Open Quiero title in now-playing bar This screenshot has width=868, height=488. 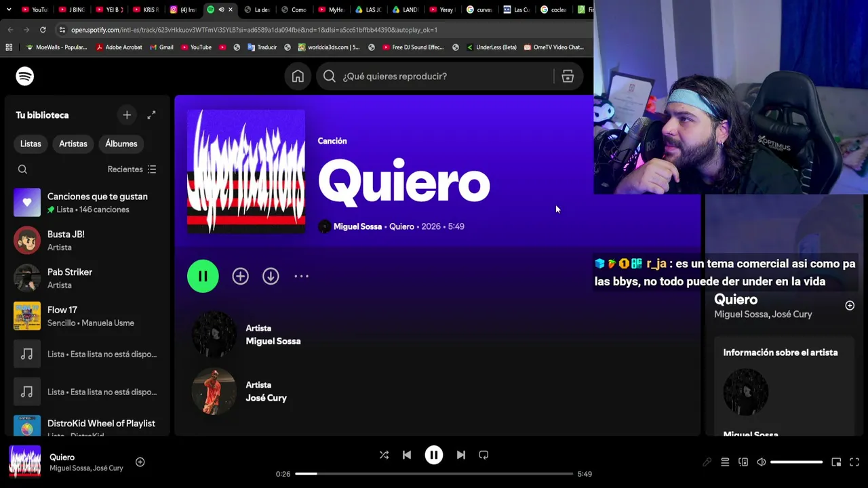coord(62,457)
